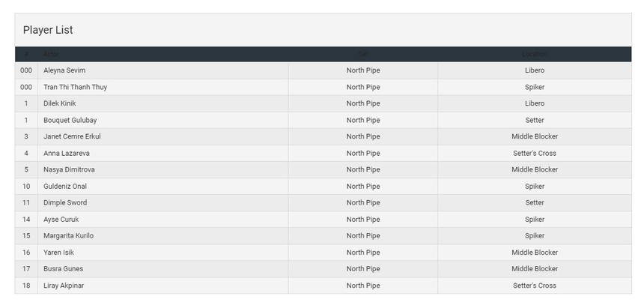Click Busra Gunes name cell

63,269
